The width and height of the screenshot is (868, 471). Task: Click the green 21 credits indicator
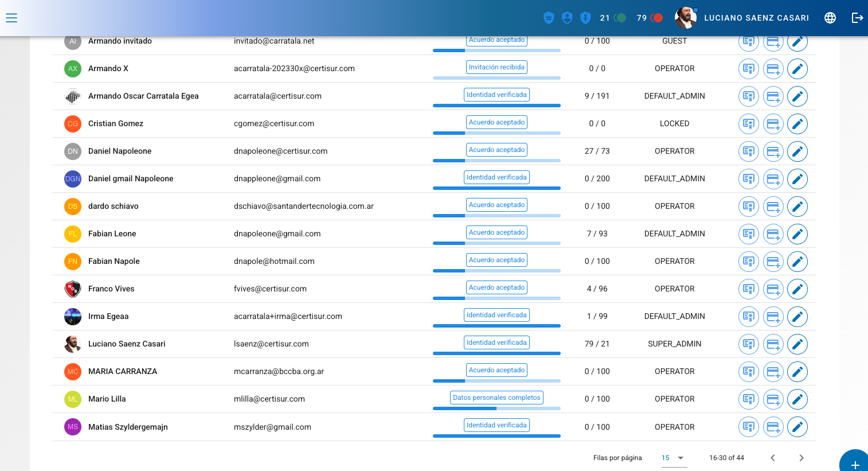pyautogui.click(x=613, y=18)
